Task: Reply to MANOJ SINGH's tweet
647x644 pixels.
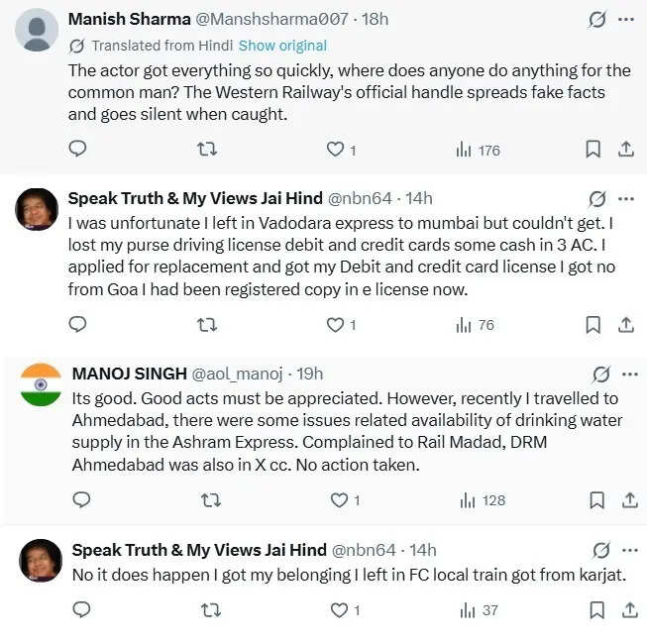Action: [81, 500]
